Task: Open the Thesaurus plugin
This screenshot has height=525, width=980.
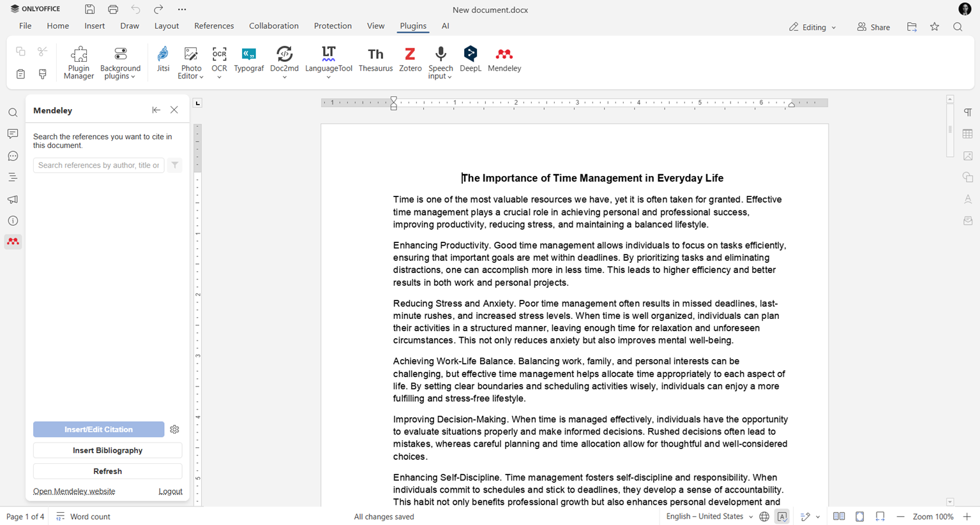Action: (x=375, y=59)
